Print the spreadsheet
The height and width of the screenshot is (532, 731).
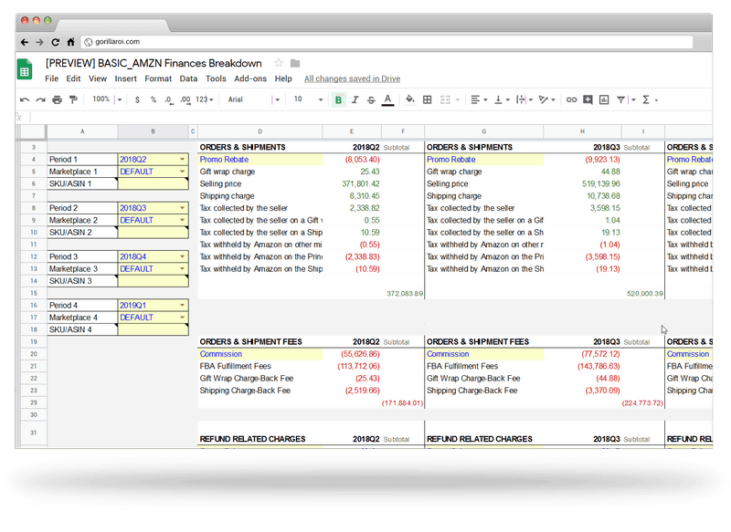(57, 100)
